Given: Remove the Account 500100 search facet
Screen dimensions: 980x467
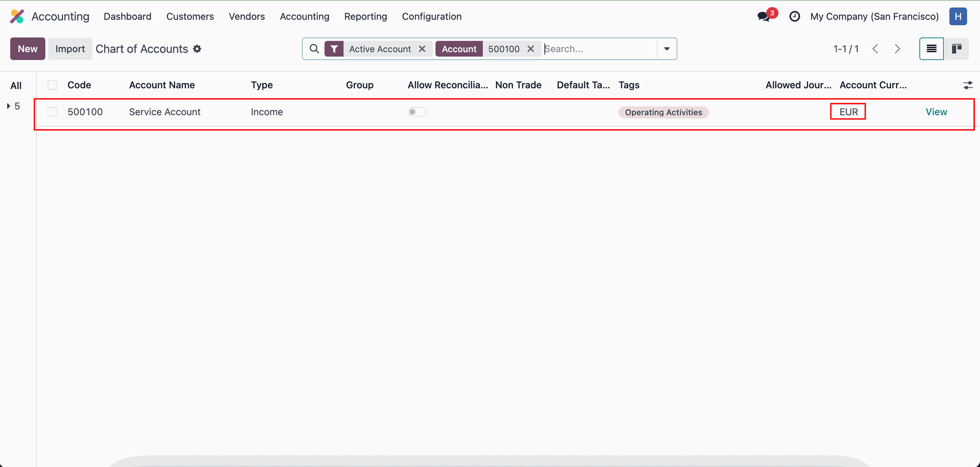Looking at the screenshot, I should coord(531,49).
